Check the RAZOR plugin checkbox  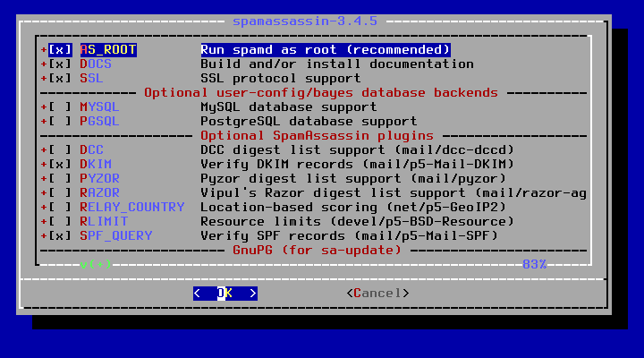(61, 192)
